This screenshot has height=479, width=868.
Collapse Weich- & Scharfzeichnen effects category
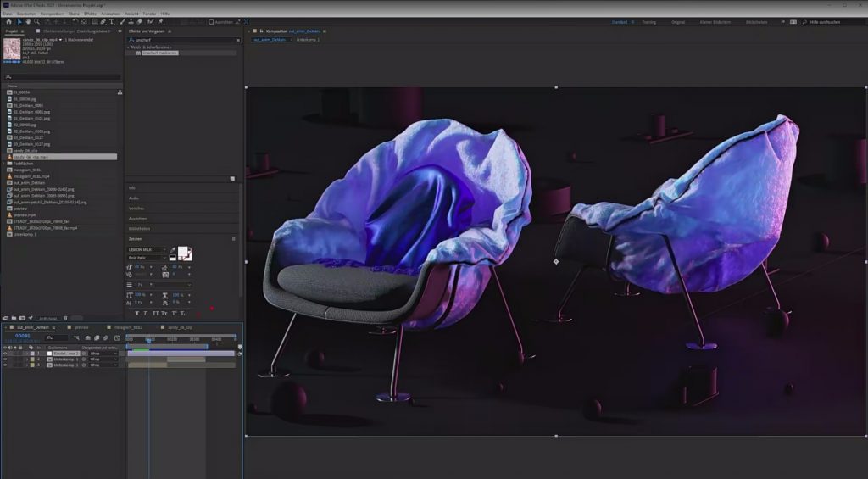127,47
